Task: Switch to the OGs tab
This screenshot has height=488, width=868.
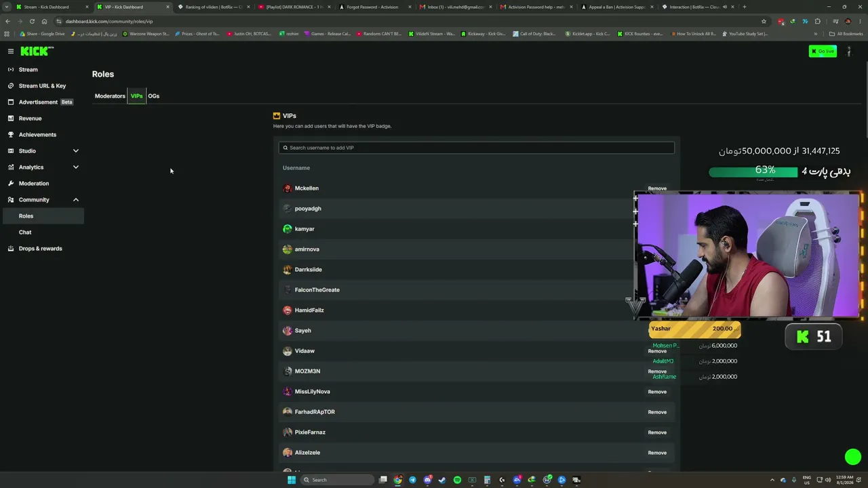Action: pos(154,96)
